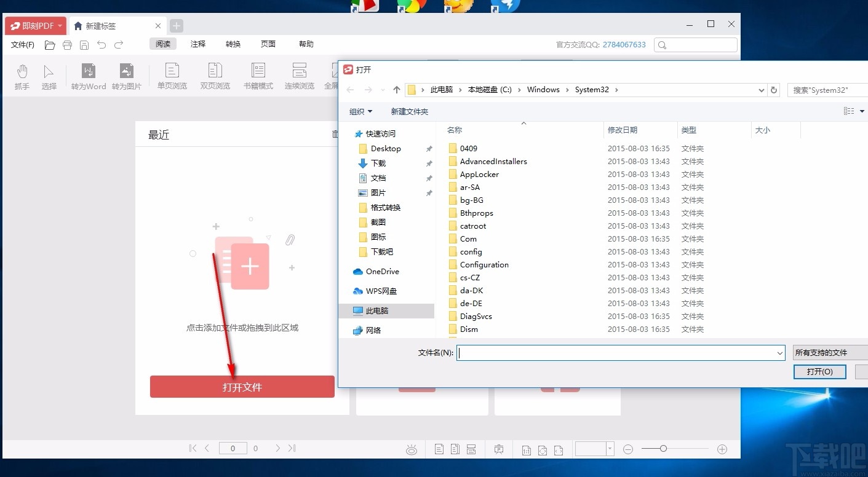
Task: Open the file type dropdown 所有支持的文件
Action: pyautogui.click(x=829, y=352)
